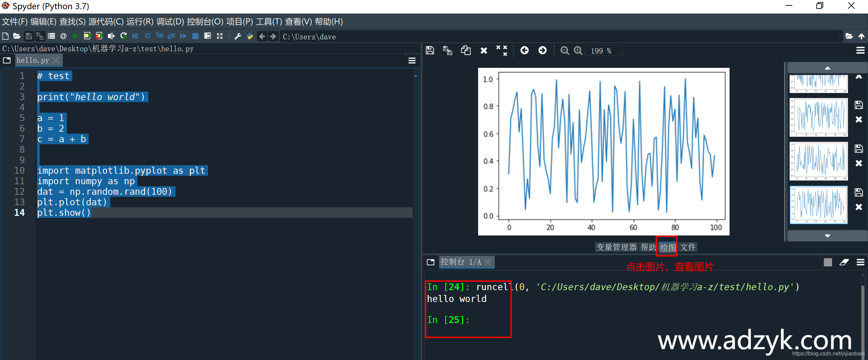Clear the console with the eraser icon

tap(845, 262)
